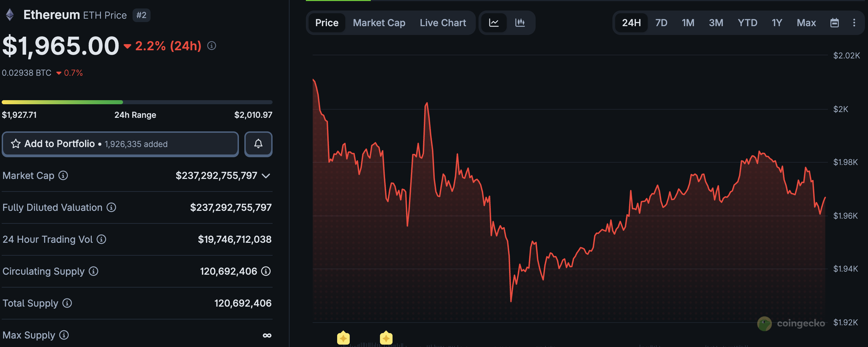Click the Max Supply infinity symbol
The height and width of the screenshot is (347, 868).
point(267,335)
